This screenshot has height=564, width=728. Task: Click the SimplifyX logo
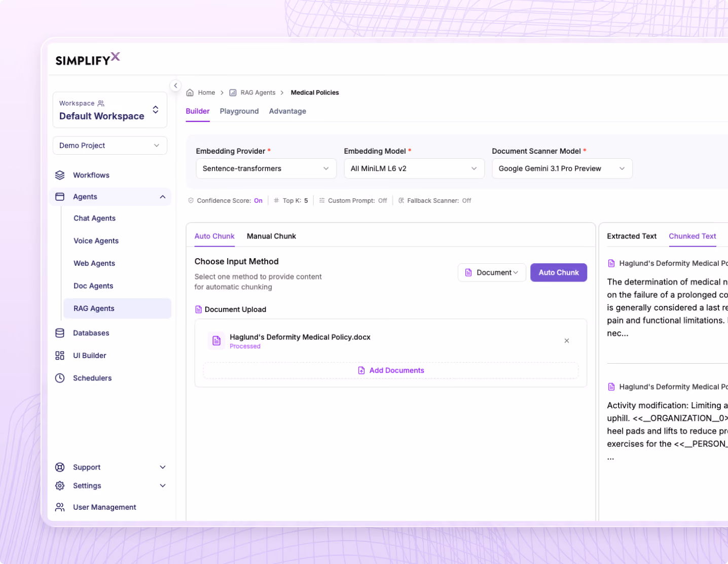pyautogui.click(x=88, y=59)
